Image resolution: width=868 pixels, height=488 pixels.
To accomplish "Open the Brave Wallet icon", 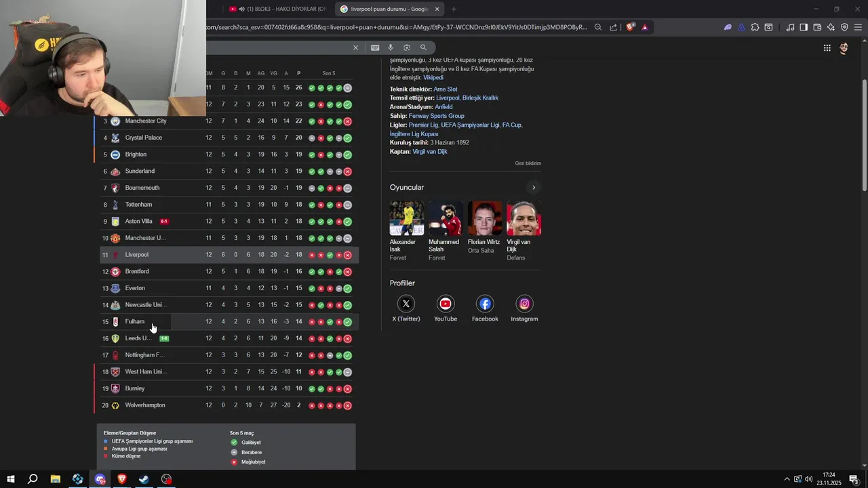I will 817,28.
